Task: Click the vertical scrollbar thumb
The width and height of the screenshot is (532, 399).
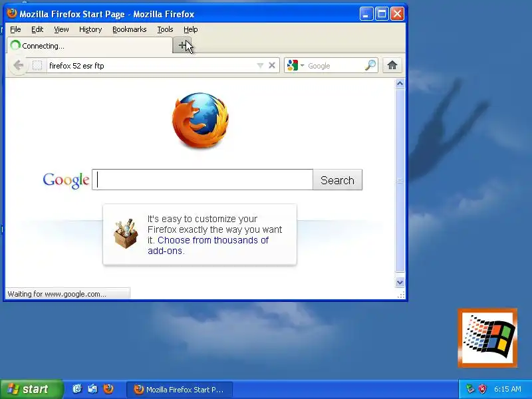Action: click(400, 180)
